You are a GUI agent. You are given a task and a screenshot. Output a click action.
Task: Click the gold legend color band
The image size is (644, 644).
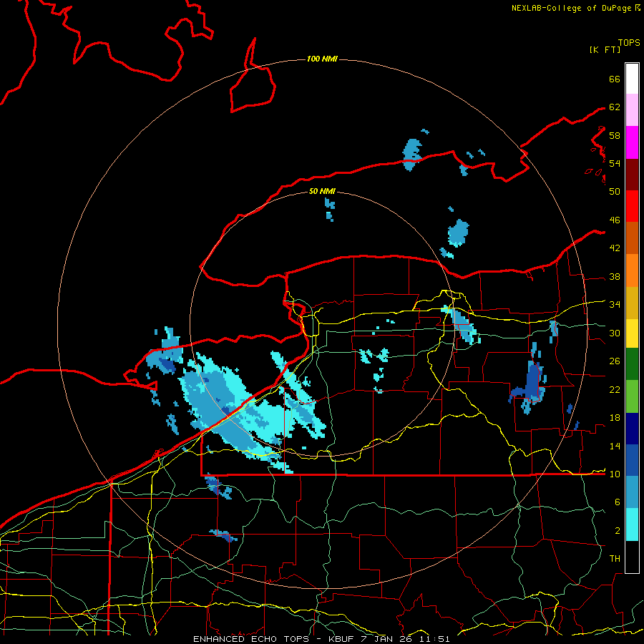pos(632,302)
